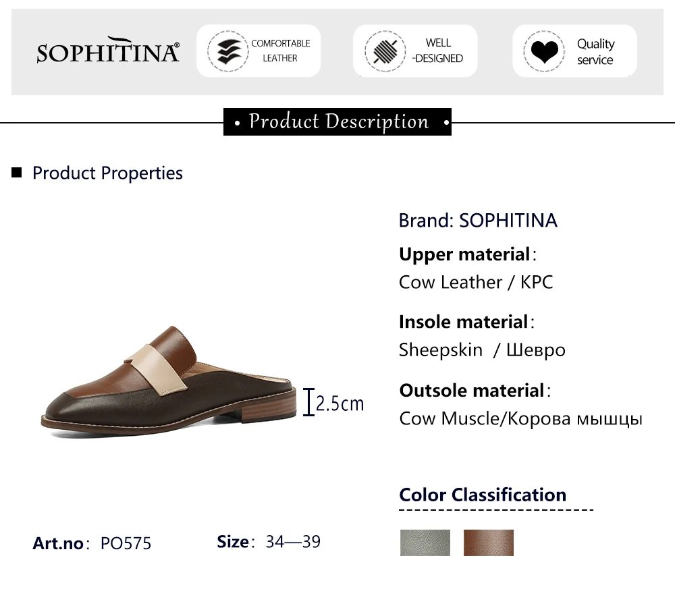Image resolution: width=675 pixels, height=616 pixels.
Task: Select the brown leather color swatch
Action: tap(489, 542)
